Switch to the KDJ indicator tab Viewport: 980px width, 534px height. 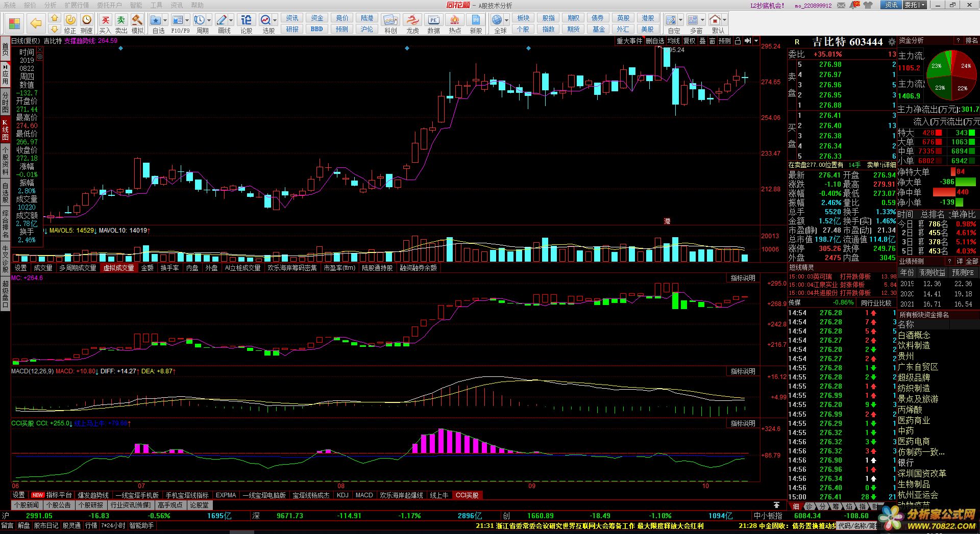[342, 495]
